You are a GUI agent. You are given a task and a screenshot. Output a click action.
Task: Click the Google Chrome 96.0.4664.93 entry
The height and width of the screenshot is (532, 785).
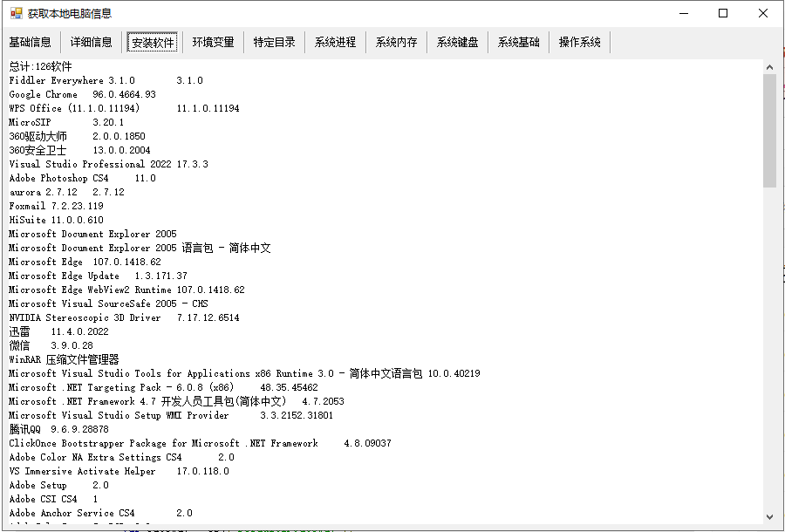tap(83, 94)
